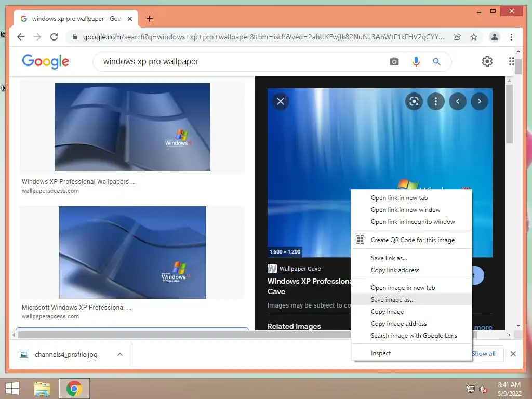The image size is (532, 399).
Task: Click the network tray icon
Action: click(x=471, y=389)
